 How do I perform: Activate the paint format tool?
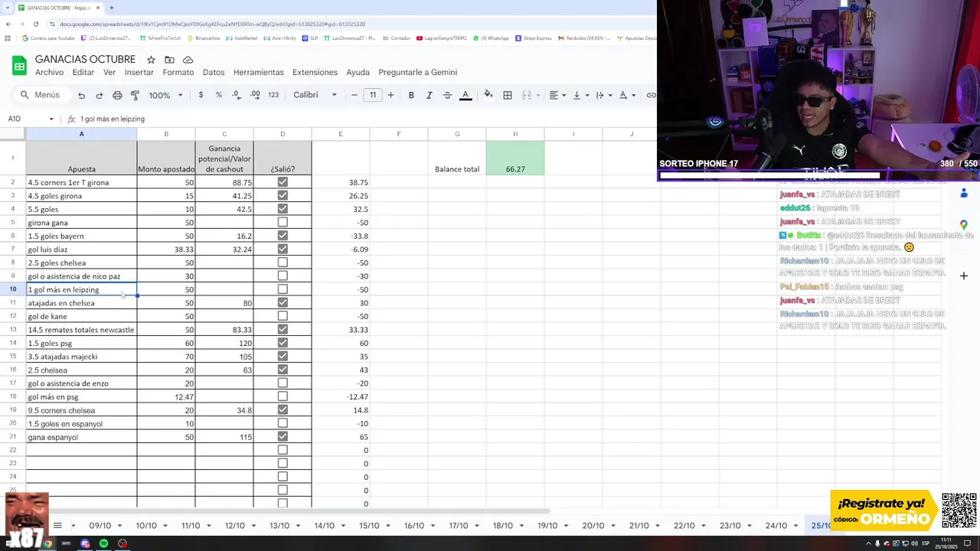(x=135, y=95)
